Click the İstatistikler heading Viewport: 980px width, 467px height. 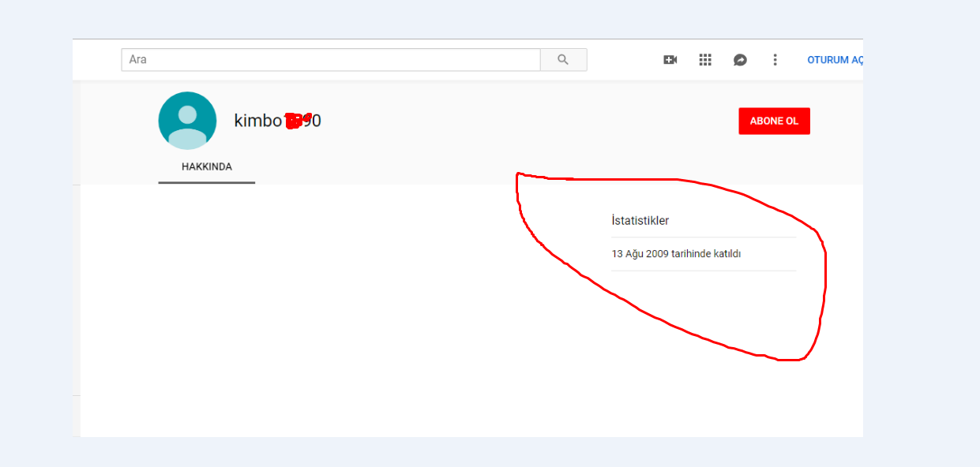pos(640,221)
